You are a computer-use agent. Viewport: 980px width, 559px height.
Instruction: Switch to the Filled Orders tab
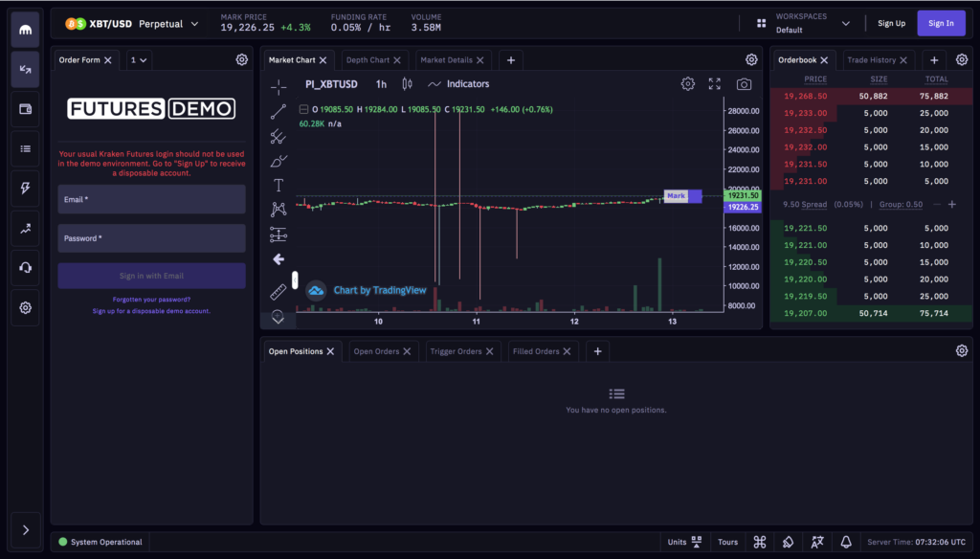536,351
